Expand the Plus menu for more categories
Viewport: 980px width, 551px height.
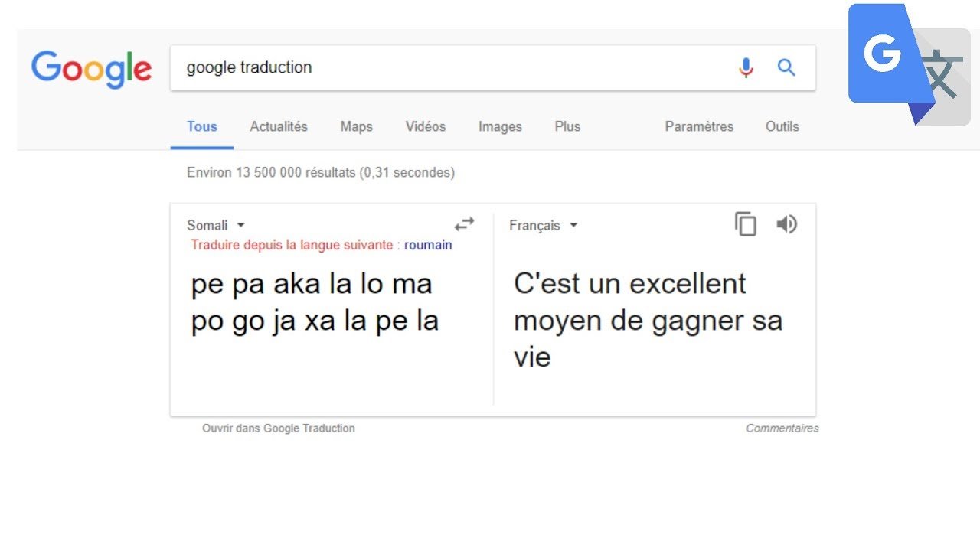(x=567, y=127)
